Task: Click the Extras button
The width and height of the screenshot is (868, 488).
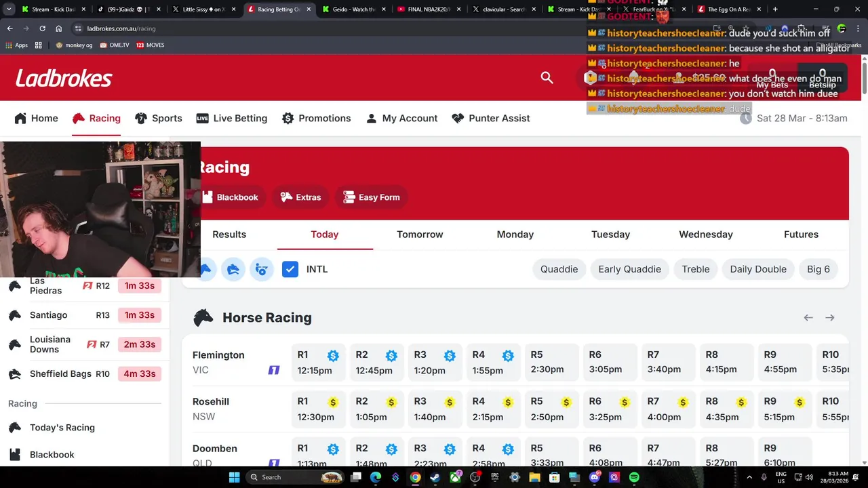Action: 300,197
